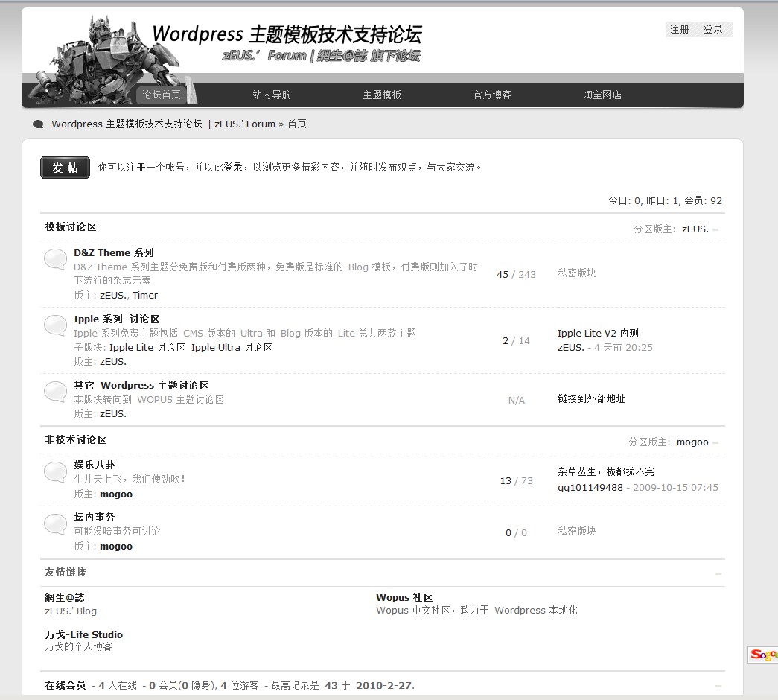Screen dimensions: 778x700
Task: Click the Wordpress 主题模板技术支持论坛 header title
Action: (x=287, y=34)
